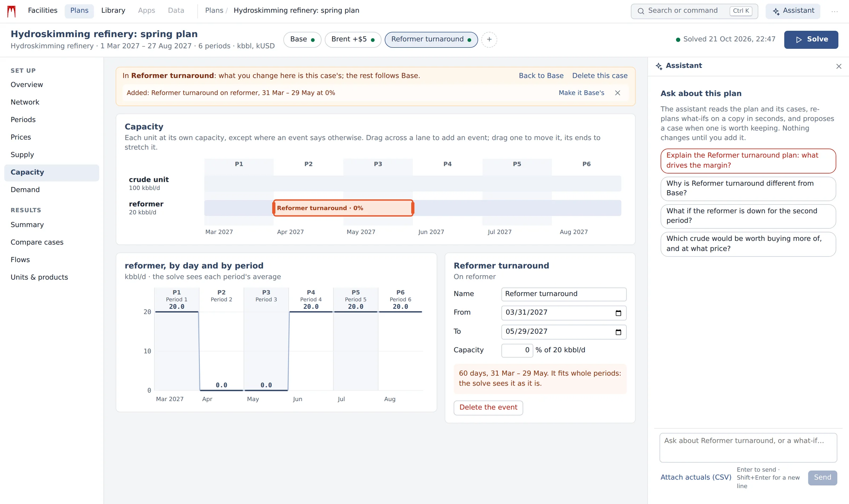
Task: Dismiss the Added reformer turnaround notice
Action: tap(618, 93)
